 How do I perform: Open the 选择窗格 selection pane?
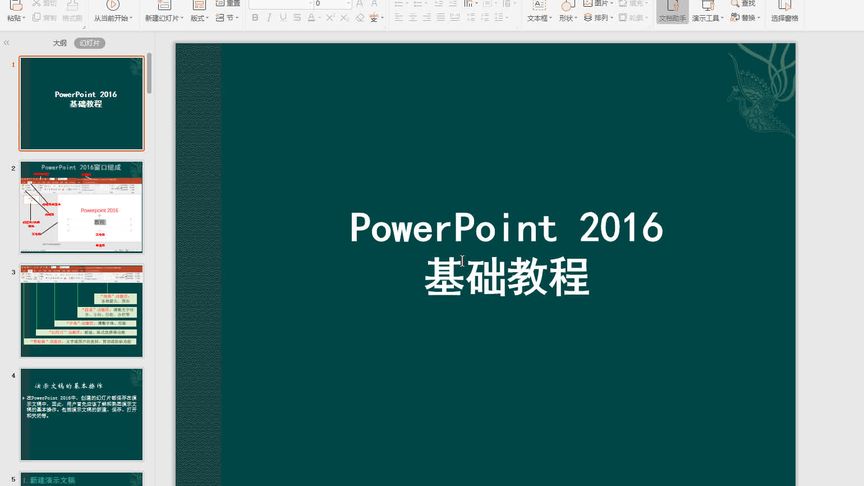tap(784, 11)
